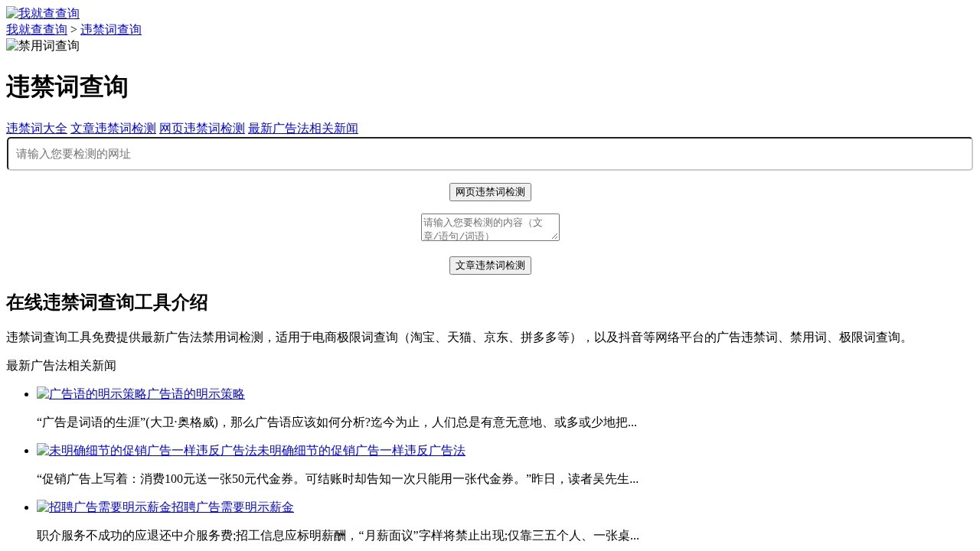The width and height of the screenshot is (980, 551).
Task: Open article 招聘广告需要明示薪金
Action: [165, 507]
